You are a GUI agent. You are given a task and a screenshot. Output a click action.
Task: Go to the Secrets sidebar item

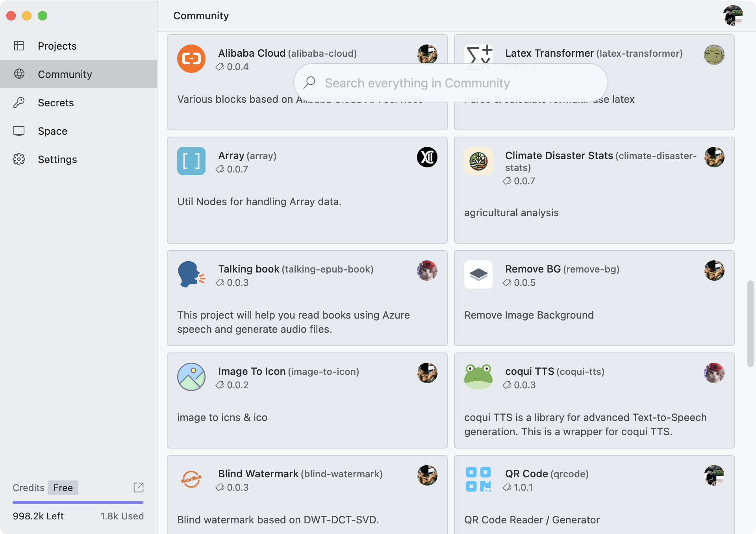[56, 103]
